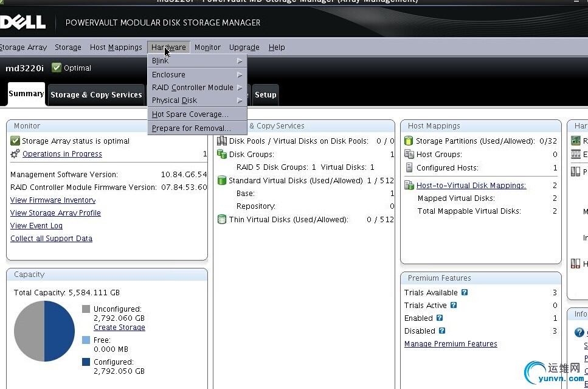Open the Upgrade menu
This screenshot has width=588, height=389.
pyautogui.click(x=244, y=47)
